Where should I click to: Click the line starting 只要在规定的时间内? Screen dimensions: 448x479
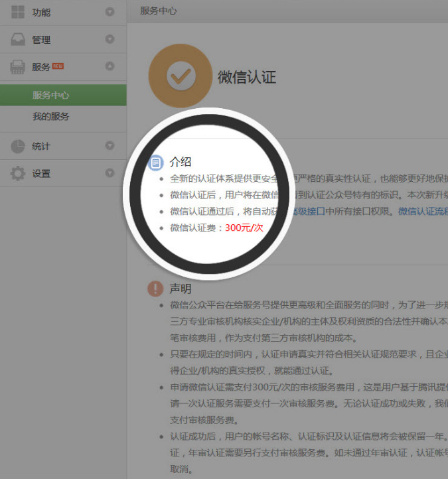pyautogui.click(x=309, y=354)
